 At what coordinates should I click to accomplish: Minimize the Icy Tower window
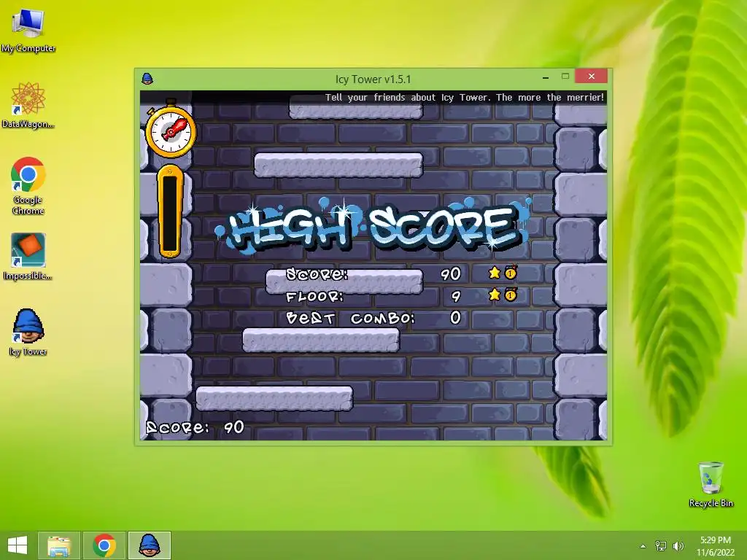[546, 77]
